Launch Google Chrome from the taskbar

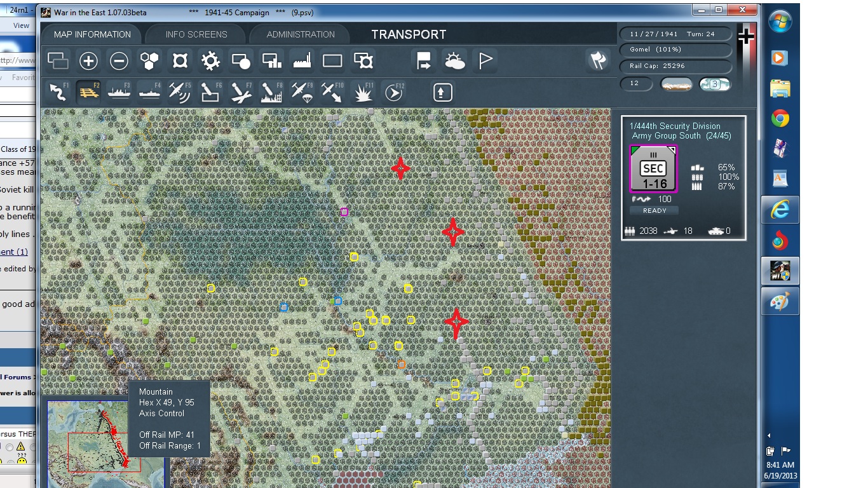[780, 118]
